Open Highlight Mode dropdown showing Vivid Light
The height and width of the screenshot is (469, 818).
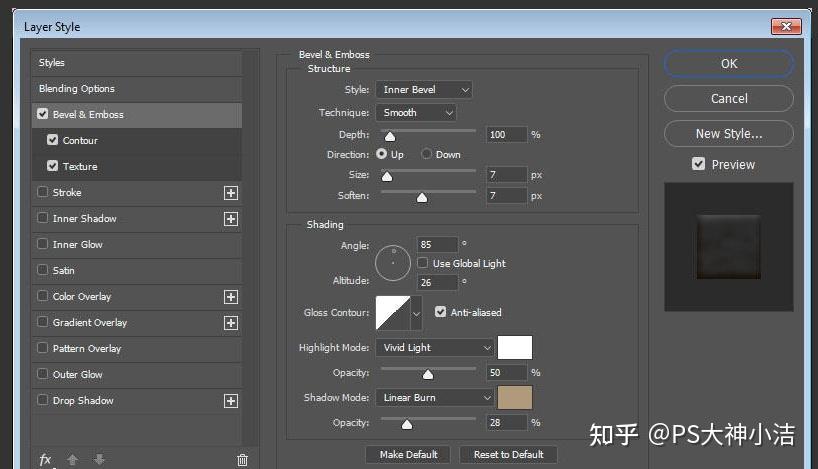coord(435,347)
